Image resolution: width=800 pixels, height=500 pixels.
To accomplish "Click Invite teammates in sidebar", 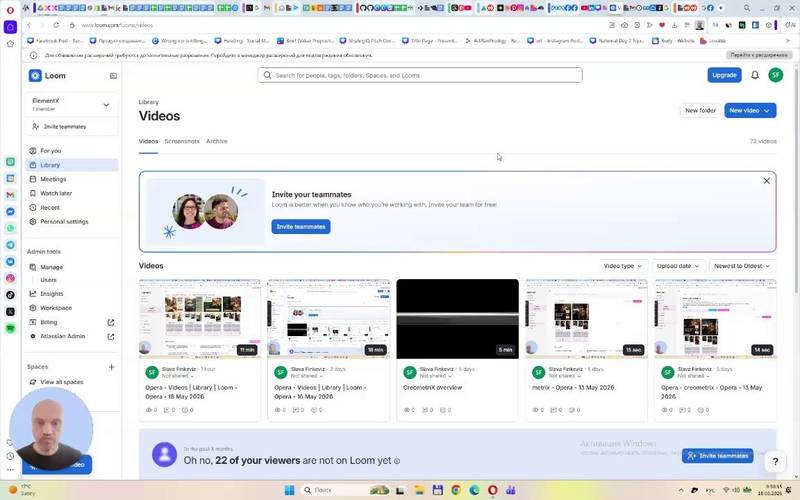I will pyautogui.click(x=71, y=127).
